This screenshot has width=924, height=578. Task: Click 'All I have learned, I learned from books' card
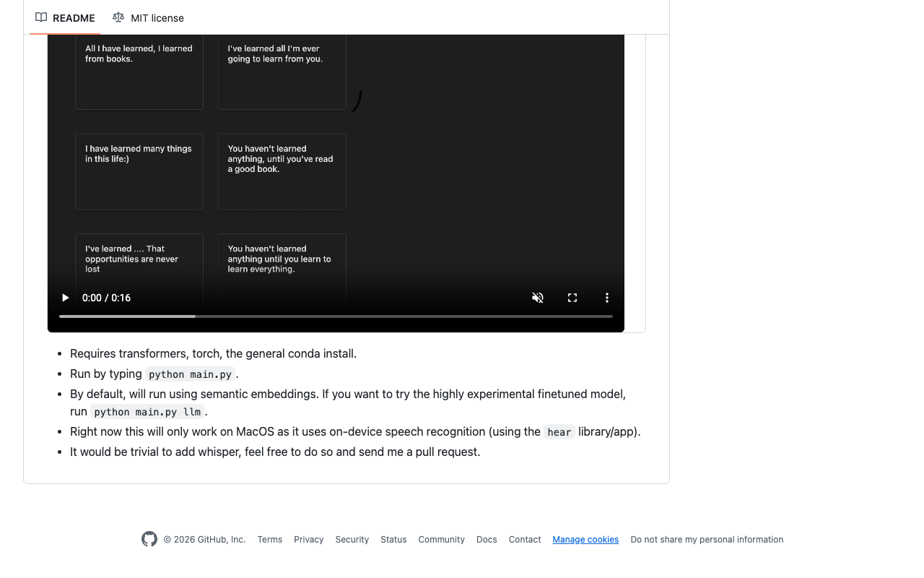(139, 72)
